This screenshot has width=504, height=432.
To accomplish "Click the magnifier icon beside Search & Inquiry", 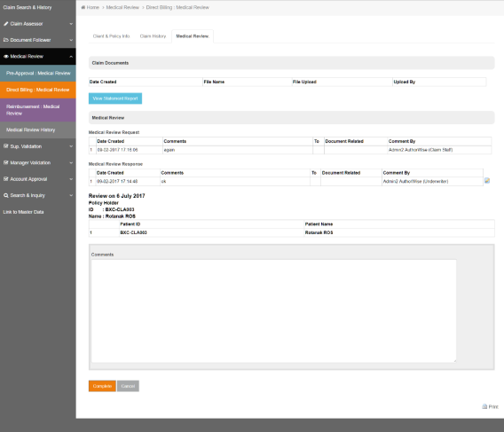I will tap(6, 195).
